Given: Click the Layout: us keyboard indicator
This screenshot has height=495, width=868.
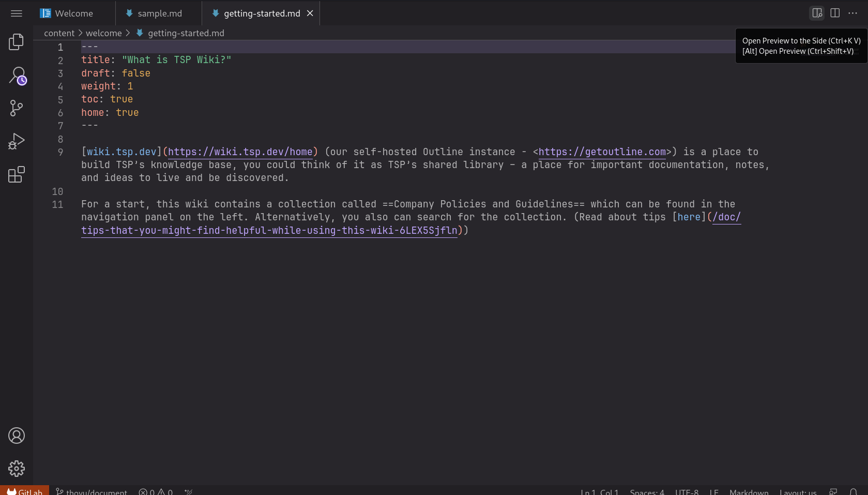Looking at the screenshot, I should click(x=798, y=491).
